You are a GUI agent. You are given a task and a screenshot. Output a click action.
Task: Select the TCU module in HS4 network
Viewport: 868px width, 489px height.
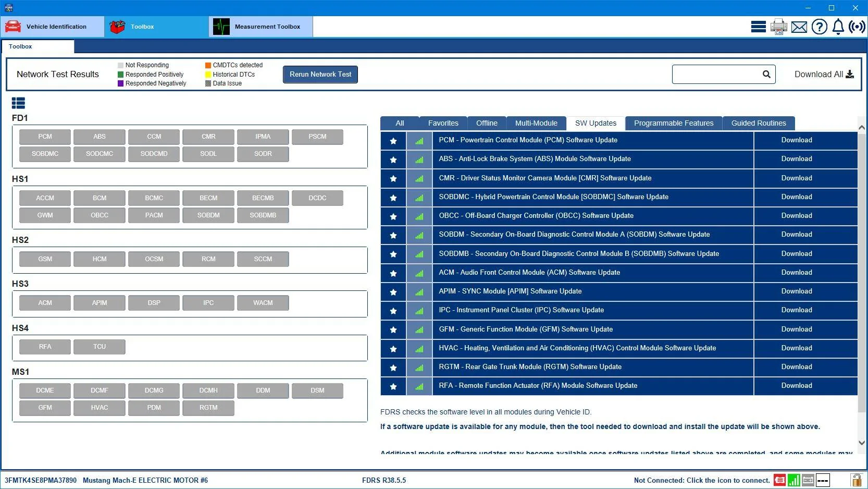click(x=100, y=347)
